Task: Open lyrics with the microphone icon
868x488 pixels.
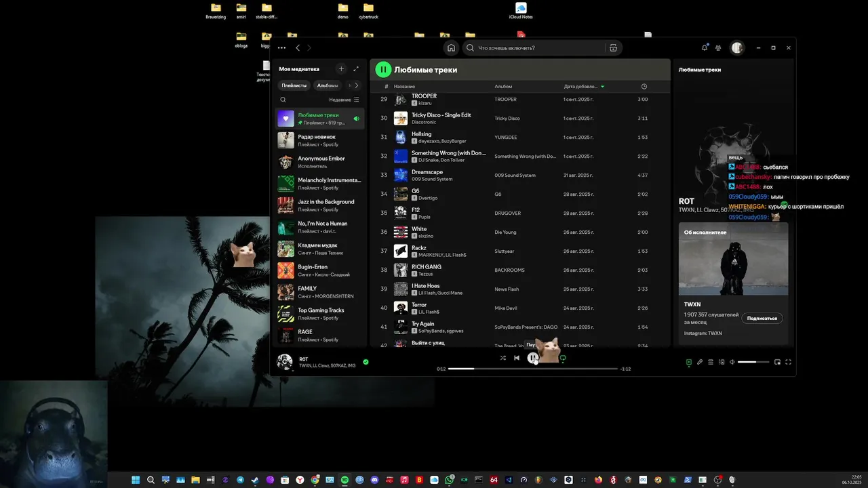Action: 700,362
